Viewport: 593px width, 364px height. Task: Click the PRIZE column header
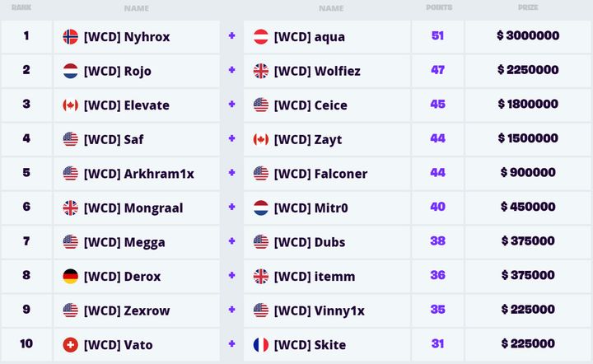(528, 8)
